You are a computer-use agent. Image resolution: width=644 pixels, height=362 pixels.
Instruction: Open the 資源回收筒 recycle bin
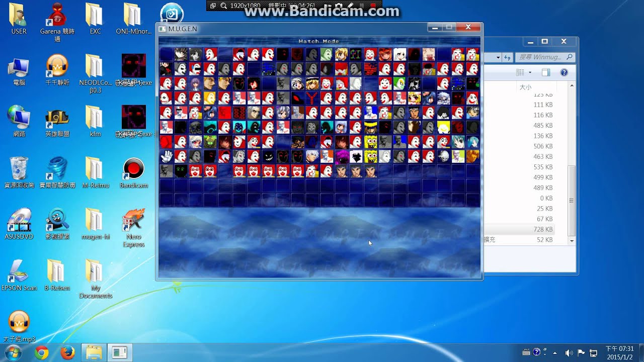(19, 172)
